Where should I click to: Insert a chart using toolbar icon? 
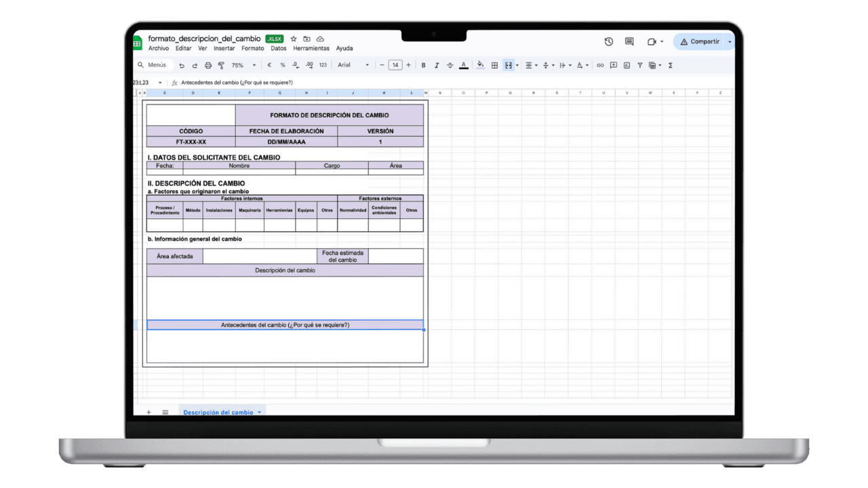coord(627,66)
